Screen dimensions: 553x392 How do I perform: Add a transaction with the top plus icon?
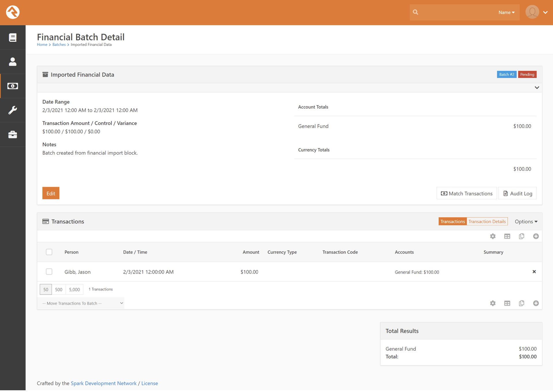tap(536, 236)
